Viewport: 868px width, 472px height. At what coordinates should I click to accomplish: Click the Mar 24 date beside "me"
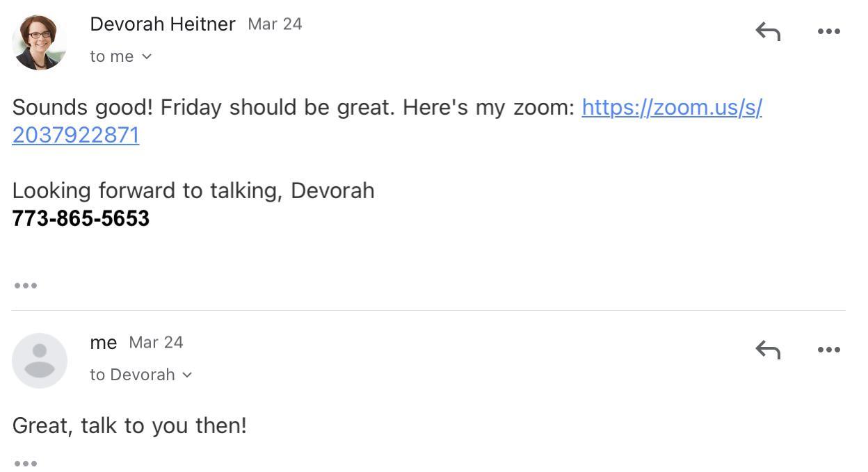click(156, 342)
